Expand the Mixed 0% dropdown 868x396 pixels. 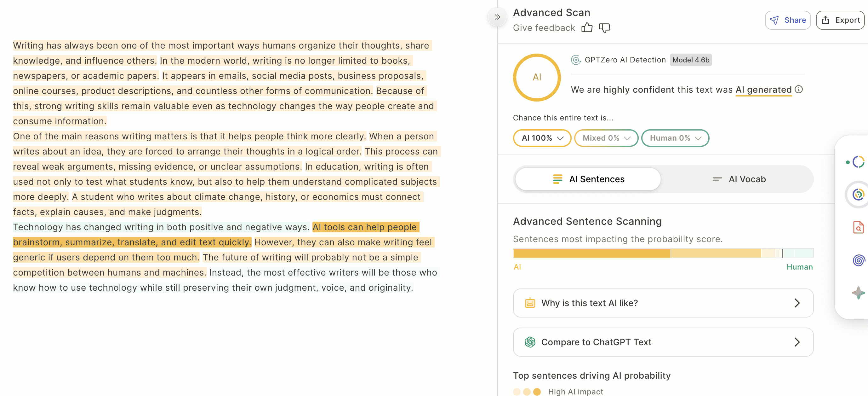606,138
